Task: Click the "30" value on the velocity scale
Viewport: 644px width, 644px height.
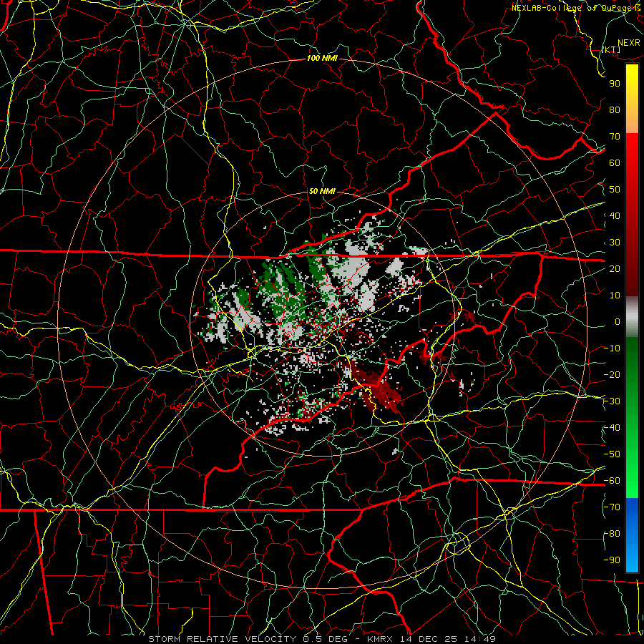Action: click(615, 243)
